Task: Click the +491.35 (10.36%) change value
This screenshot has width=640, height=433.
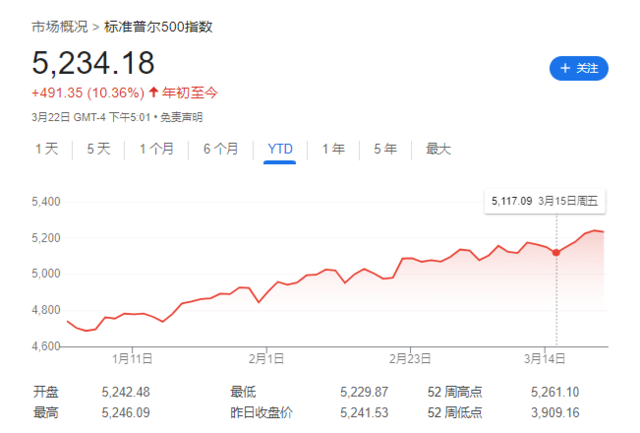Action: 88,93
